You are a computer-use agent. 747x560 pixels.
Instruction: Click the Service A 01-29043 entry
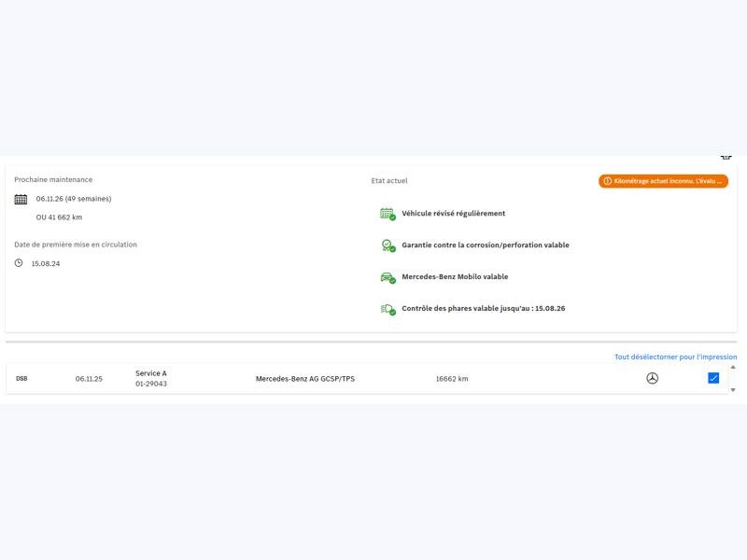pyautogui.click(x=151, y=378)
